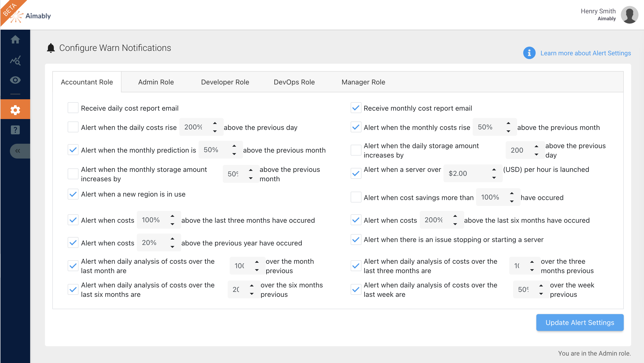Open the eye watch icon in sidebar
The width and height of the screenshot is (644, 363).
15,80
